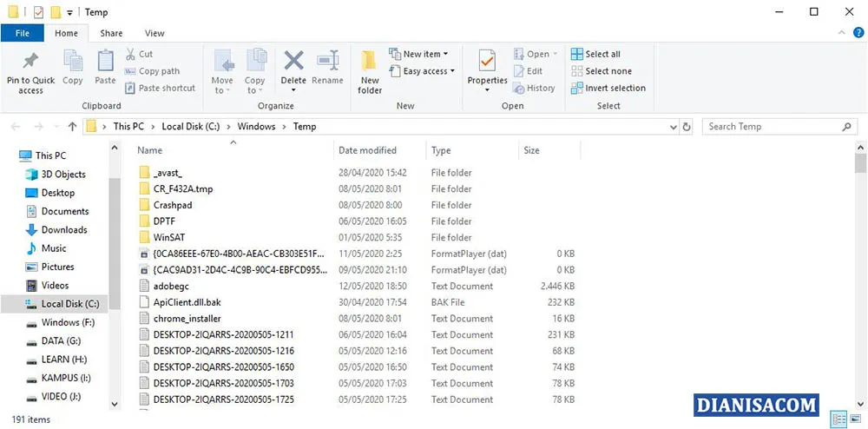Sort by Name column header
The image size is (868, 429).
pos(150,150)
